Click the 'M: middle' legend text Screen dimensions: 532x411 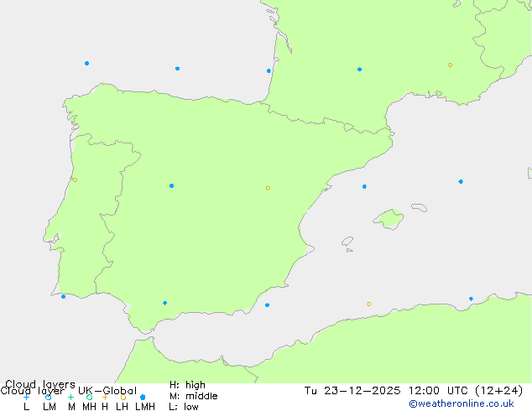point(193,396)
